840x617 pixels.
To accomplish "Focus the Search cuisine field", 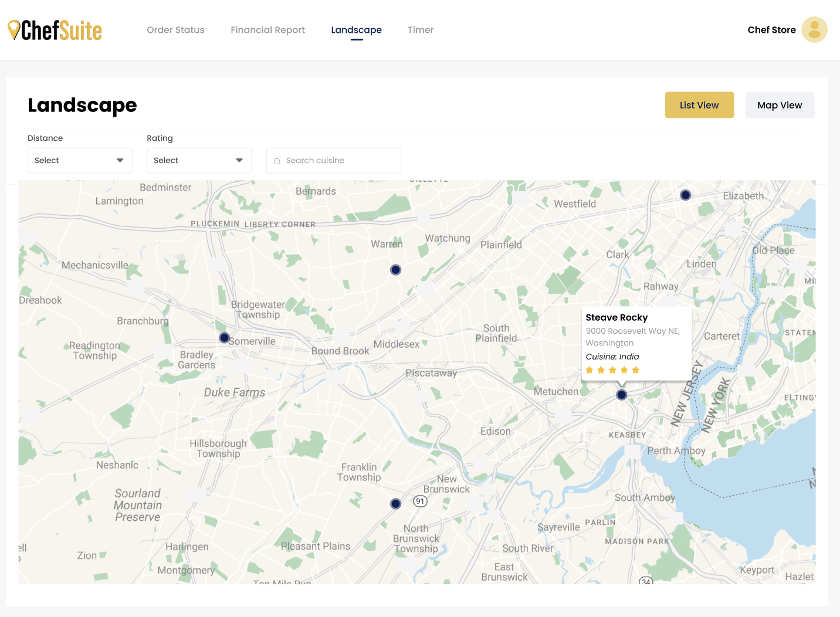I will 334,161.
